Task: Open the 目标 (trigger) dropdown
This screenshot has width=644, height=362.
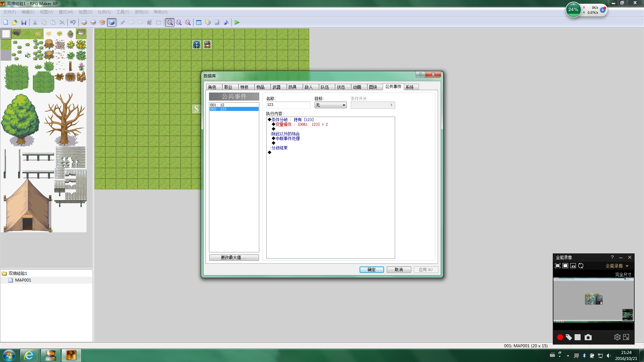Action: (x=330, y=105)
